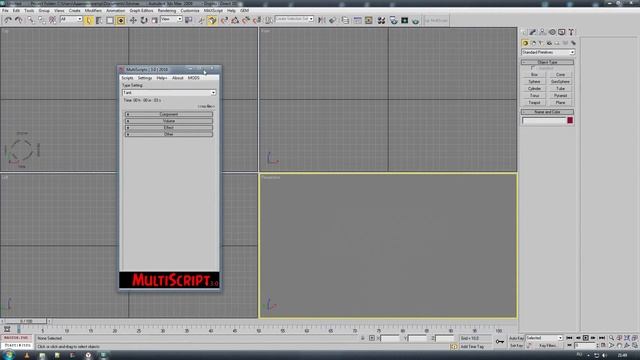Activate the Select and Move tool

point(133,20)
